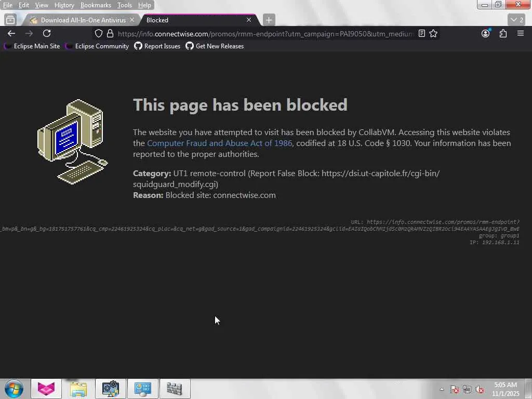Open the extensions puzzle icon
Image resolution: width=532 pixels, height=399 pixels.
pos(503,33)
